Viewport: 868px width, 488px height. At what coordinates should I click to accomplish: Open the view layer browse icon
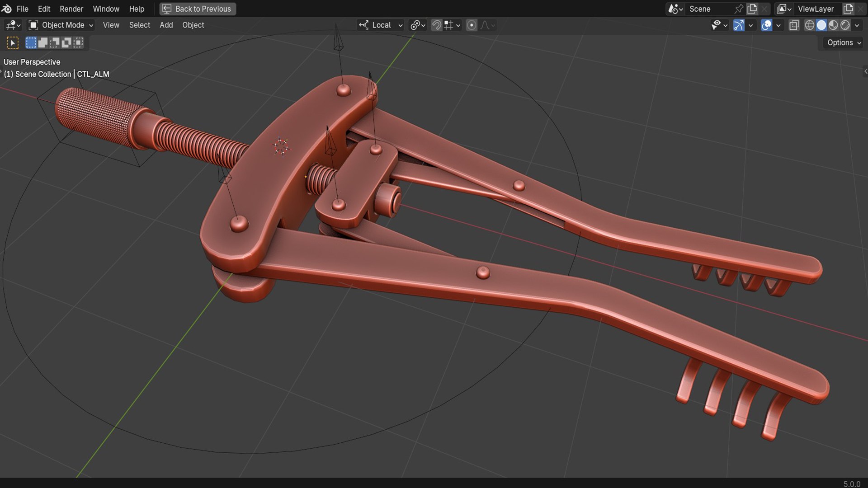point(784,9)
